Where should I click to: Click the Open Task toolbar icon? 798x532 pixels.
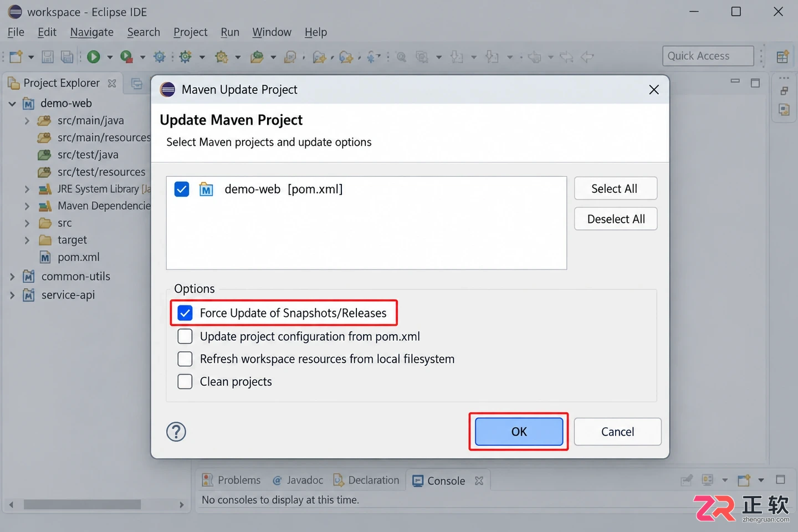(290, 57)
